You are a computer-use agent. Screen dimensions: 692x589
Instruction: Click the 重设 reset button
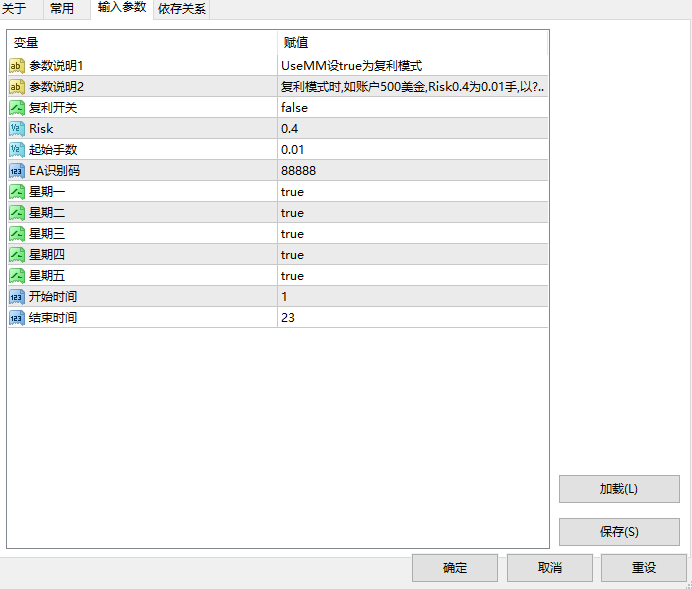coord(644,568)
